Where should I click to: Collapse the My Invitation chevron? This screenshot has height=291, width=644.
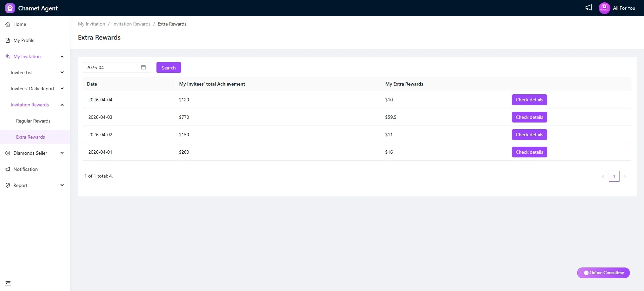tap(62, 57)
